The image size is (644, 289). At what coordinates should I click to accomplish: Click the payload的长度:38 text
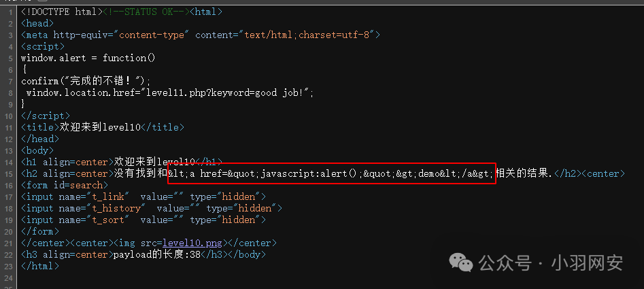point(157,254)
